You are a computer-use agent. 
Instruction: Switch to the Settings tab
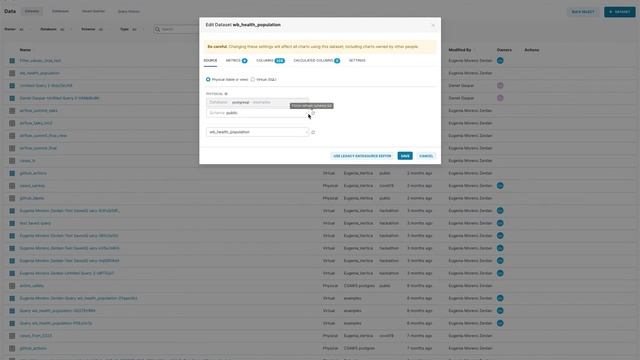[357, 60]
